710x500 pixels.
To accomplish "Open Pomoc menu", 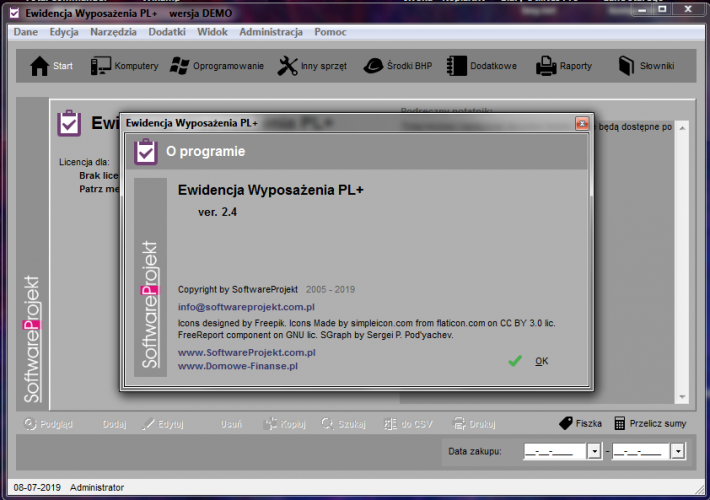I will click(330, 32).
